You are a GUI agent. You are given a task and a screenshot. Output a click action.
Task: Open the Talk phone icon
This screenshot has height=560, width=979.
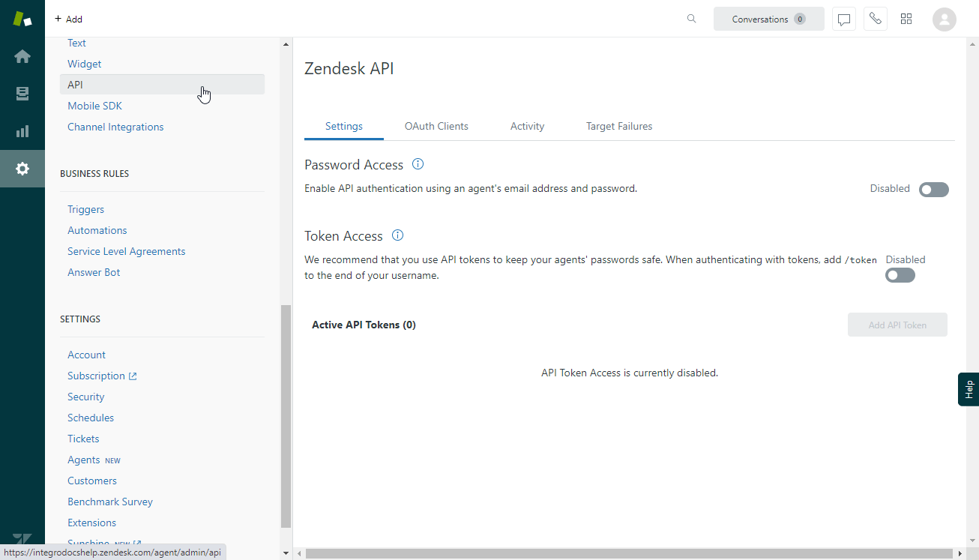point(876,19)
